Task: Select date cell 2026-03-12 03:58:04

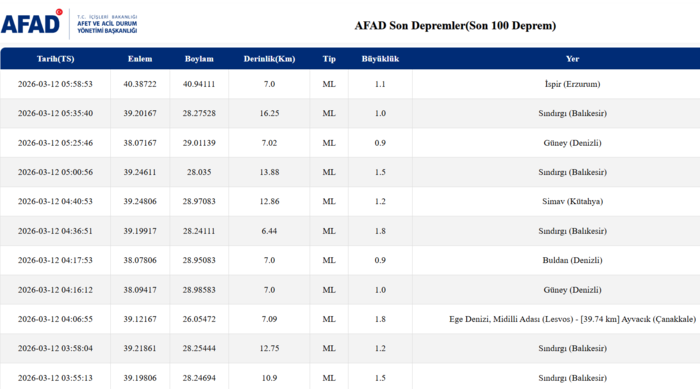Action: point(55,348)
